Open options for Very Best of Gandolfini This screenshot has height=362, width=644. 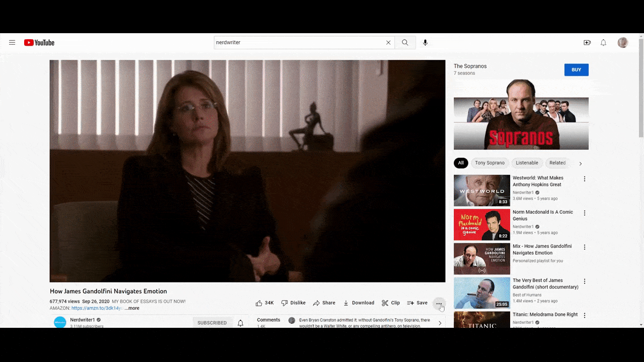pyautogui.click(x=585, y=282)
